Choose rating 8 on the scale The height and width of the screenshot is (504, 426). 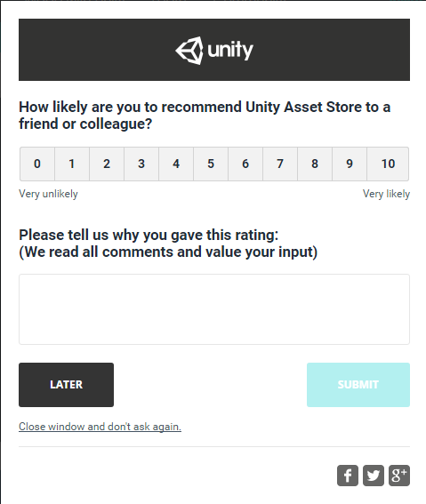coord(315,164)
